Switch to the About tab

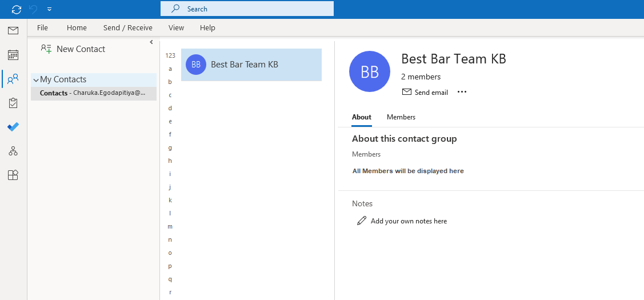coord(361,117)
